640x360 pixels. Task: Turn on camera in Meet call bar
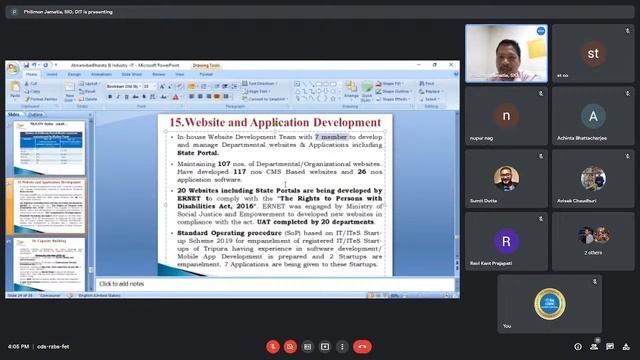click(x=290, y=347)
